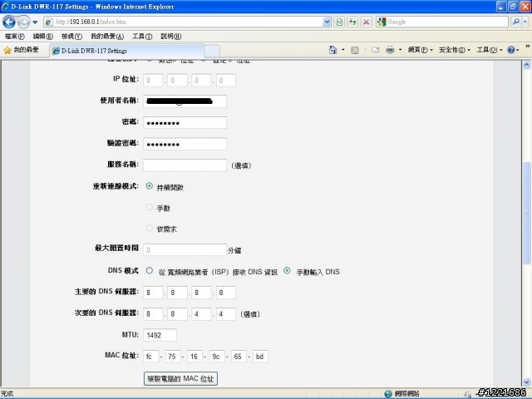Click the first IP 位址 octet field
The image size is (532, 399).
click(x=153, y=81)
